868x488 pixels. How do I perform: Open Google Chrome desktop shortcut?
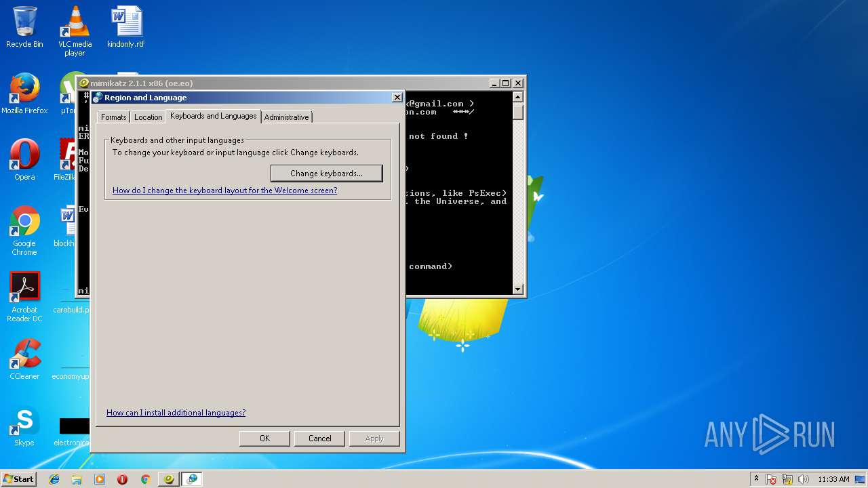click(24, 230)
